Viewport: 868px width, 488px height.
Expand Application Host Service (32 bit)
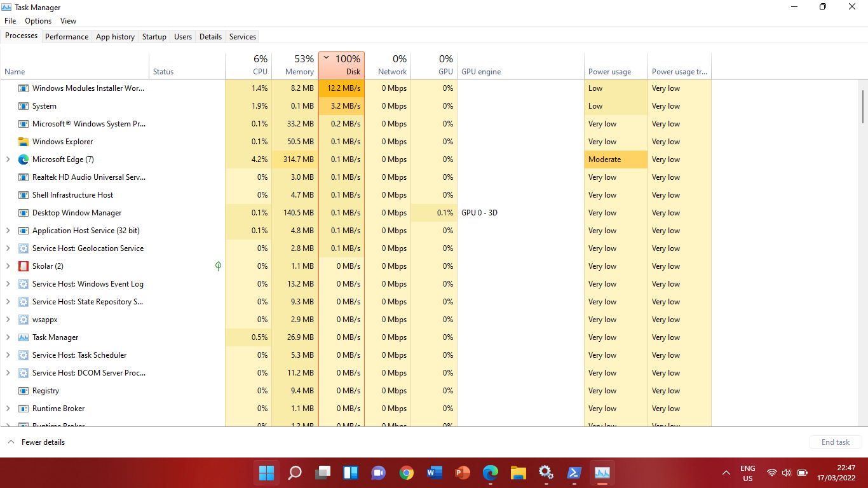tap(8, 231)
